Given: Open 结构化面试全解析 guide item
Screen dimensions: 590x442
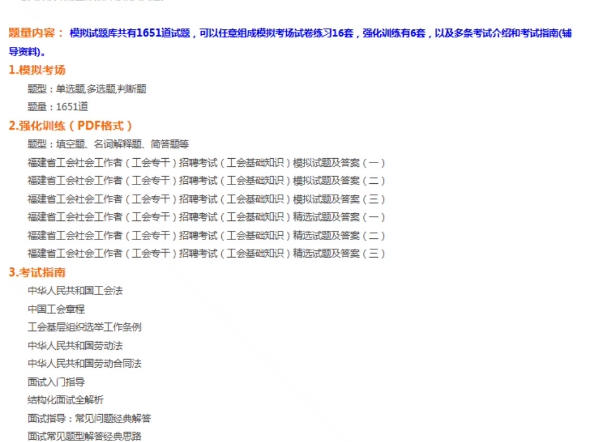Looking at the screenshot, I should 65,400.
